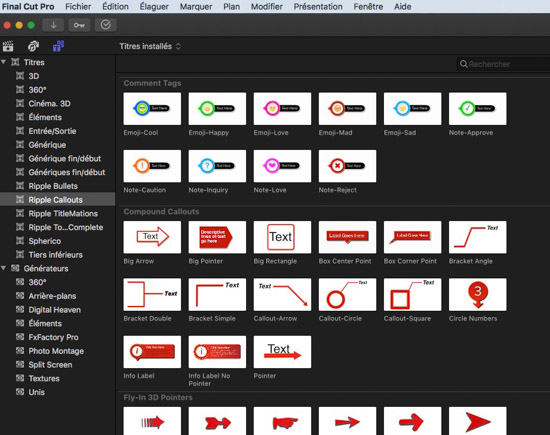Select the Info Label No Pointer thumbnail

(x=217, y=352)
